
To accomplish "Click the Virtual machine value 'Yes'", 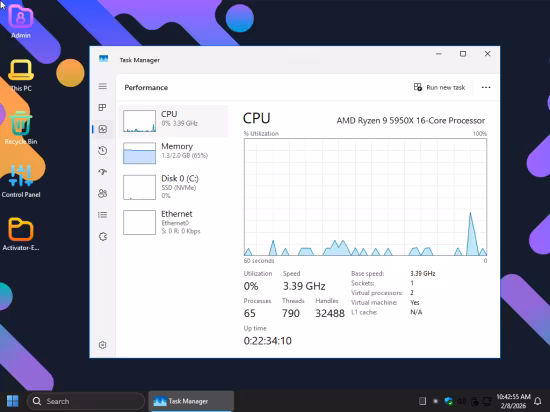I will tap(415, 302).
